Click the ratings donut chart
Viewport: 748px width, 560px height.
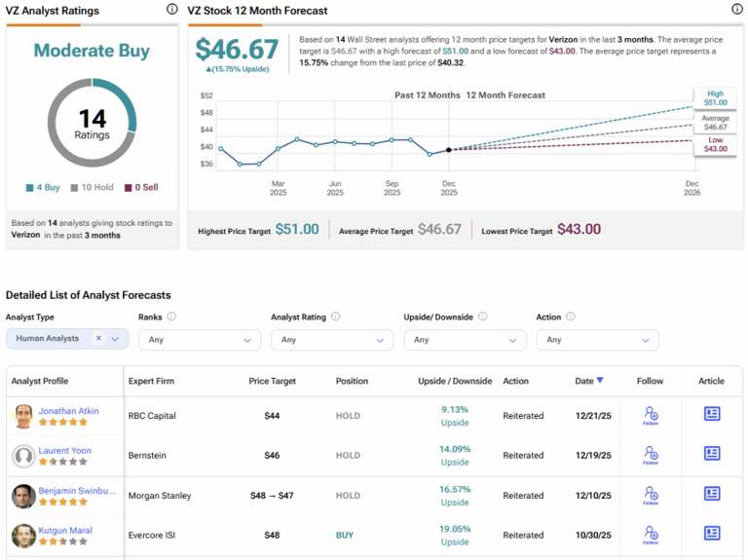pyautogui.click(x=93, y=123)
